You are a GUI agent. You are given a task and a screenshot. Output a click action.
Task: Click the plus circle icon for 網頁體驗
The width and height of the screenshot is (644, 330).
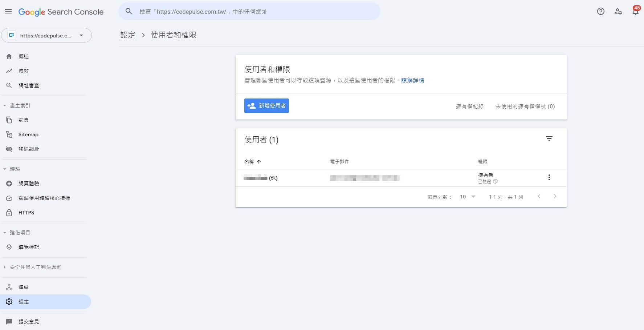[x=9, y=184]
